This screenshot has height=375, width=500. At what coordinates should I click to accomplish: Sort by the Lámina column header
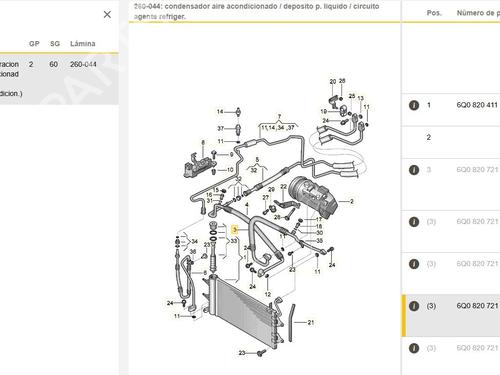click(x=83, y=44)
